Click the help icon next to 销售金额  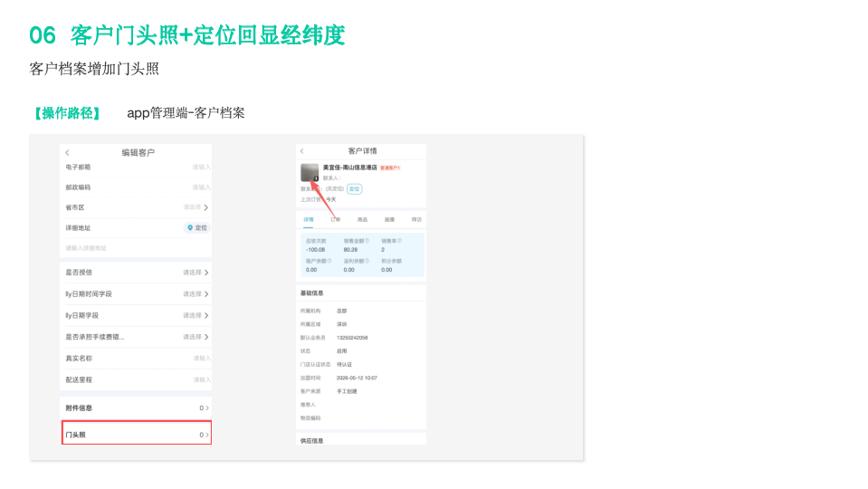[367, 241]
